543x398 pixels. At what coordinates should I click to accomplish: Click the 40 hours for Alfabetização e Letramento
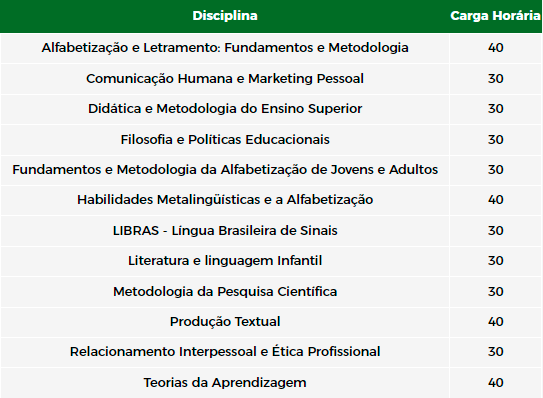pos(496,48)
